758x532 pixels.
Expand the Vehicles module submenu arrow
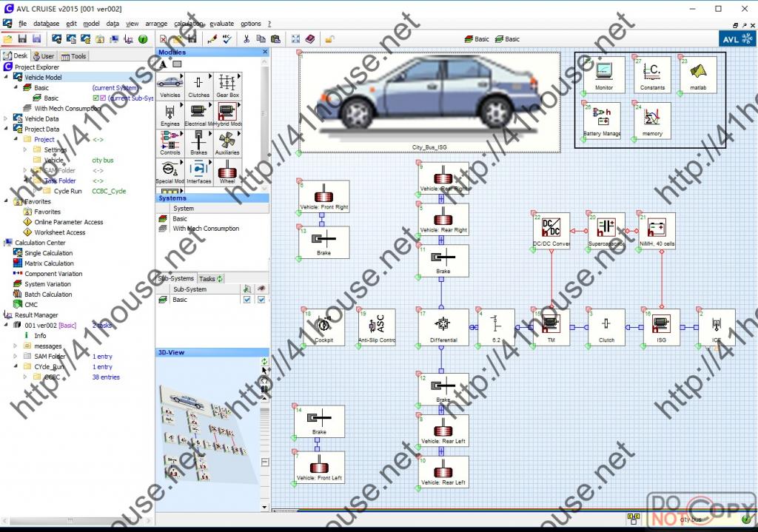click(x=182, y=76)
